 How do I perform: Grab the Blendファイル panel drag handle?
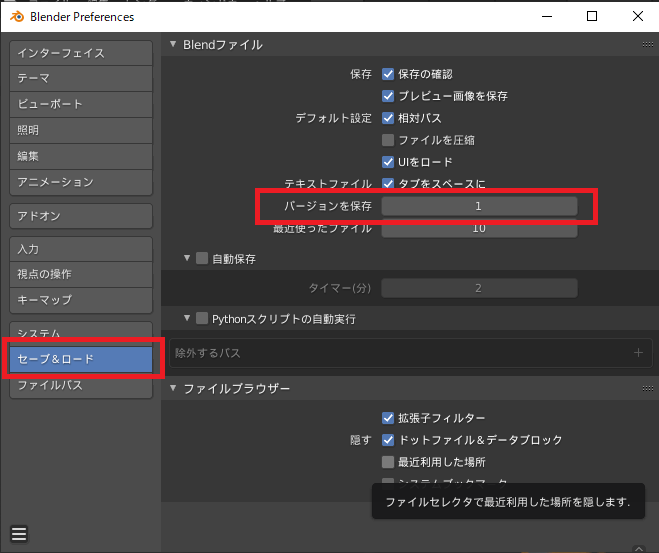[x=647, y=45]
